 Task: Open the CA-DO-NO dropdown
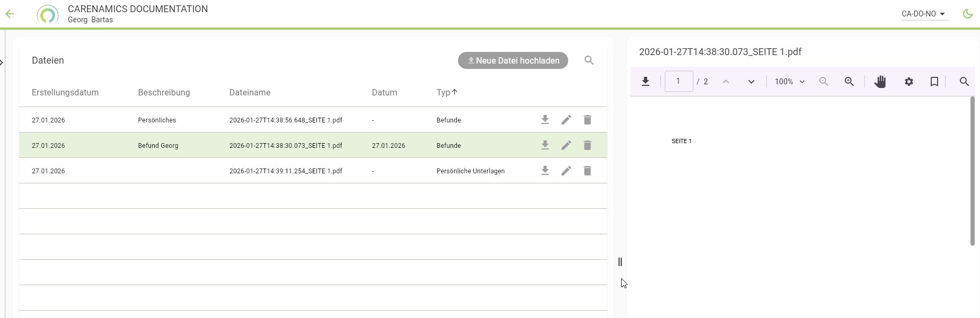point(924,14)
